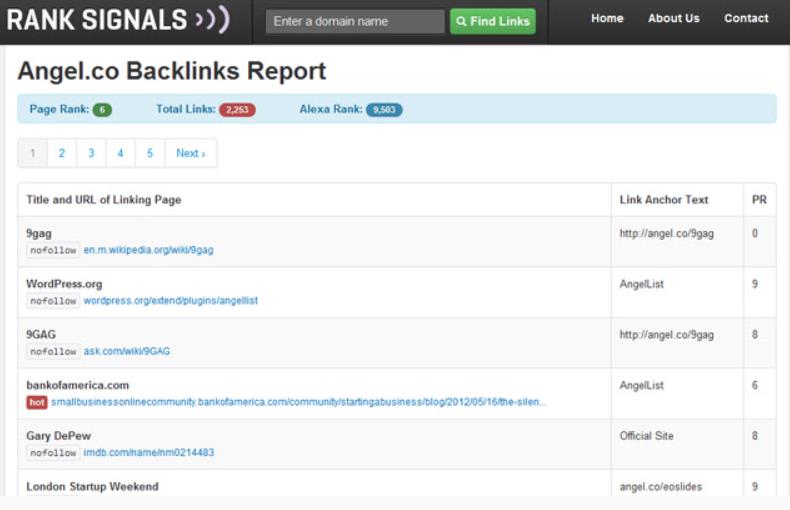Click the 9gag title in first row
The width and height of the screenshot is (790, 510).
click(39, 234)
